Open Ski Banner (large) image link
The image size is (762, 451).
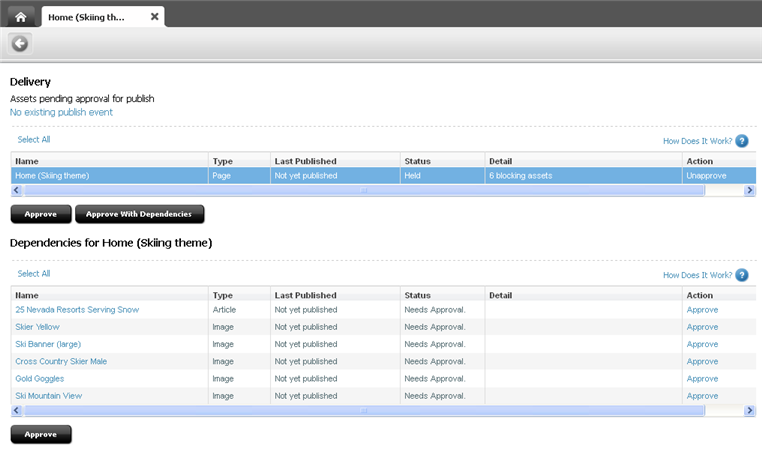click(48, 344)
